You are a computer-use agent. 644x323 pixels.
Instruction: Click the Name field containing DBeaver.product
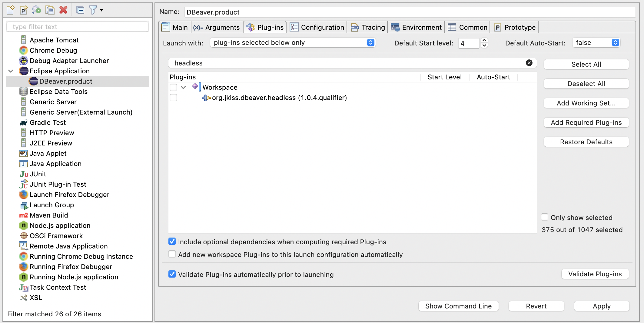coord(410,12)
